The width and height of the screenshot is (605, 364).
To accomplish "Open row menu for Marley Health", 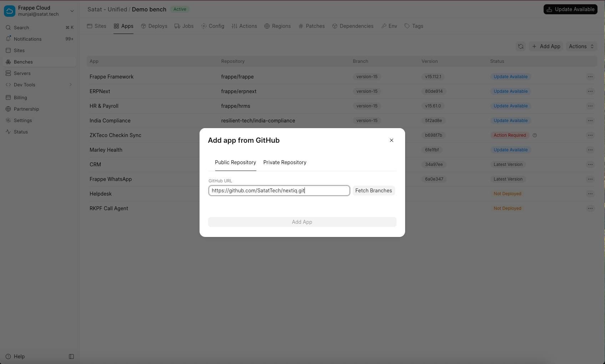I will [590, 150].
